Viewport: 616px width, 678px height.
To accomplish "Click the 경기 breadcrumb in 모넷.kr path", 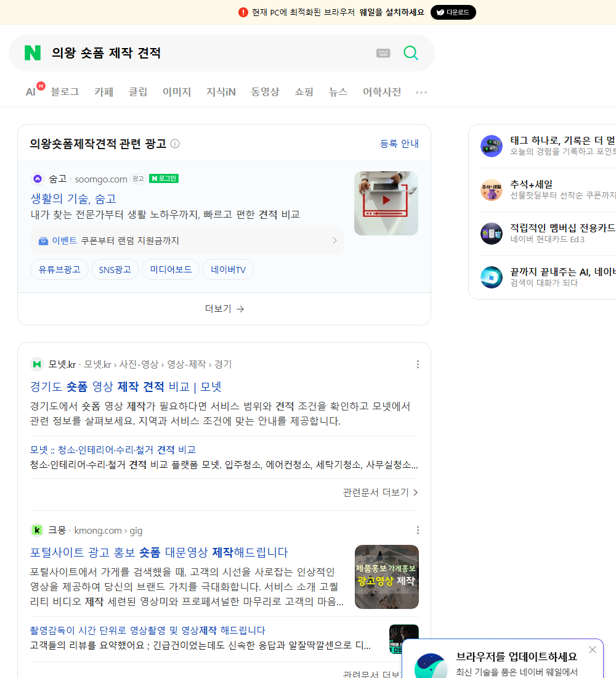I will 223,364.
